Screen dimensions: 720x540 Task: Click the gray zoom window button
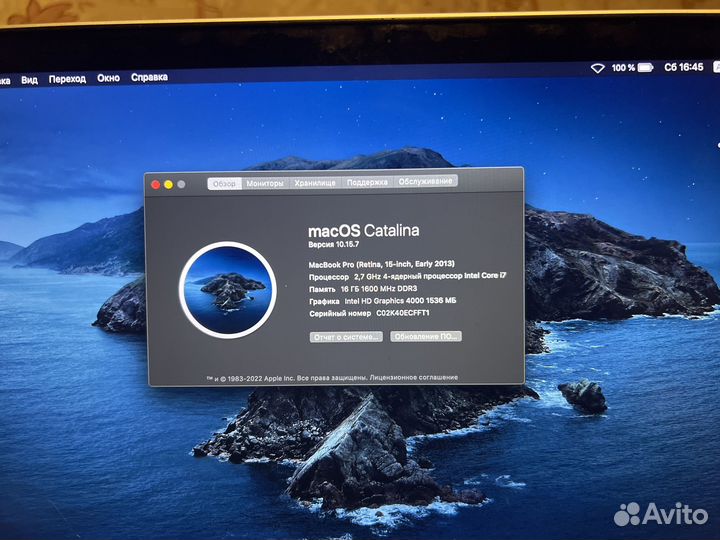(181, 184)
